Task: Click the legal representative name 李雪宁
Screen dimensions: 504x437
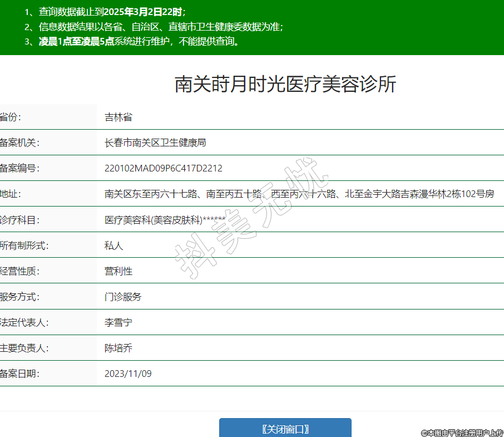Action: coord(118,322)
